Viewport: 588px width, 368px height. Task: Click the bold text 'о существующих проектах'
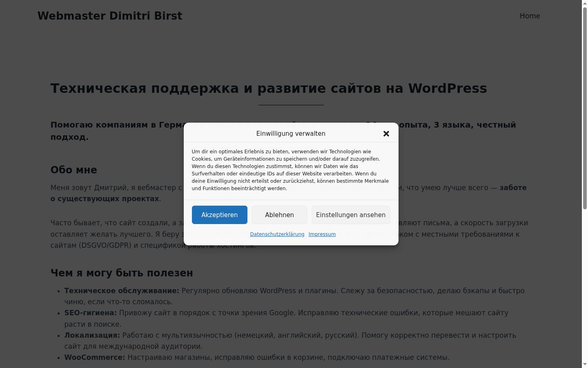point(105,199)
